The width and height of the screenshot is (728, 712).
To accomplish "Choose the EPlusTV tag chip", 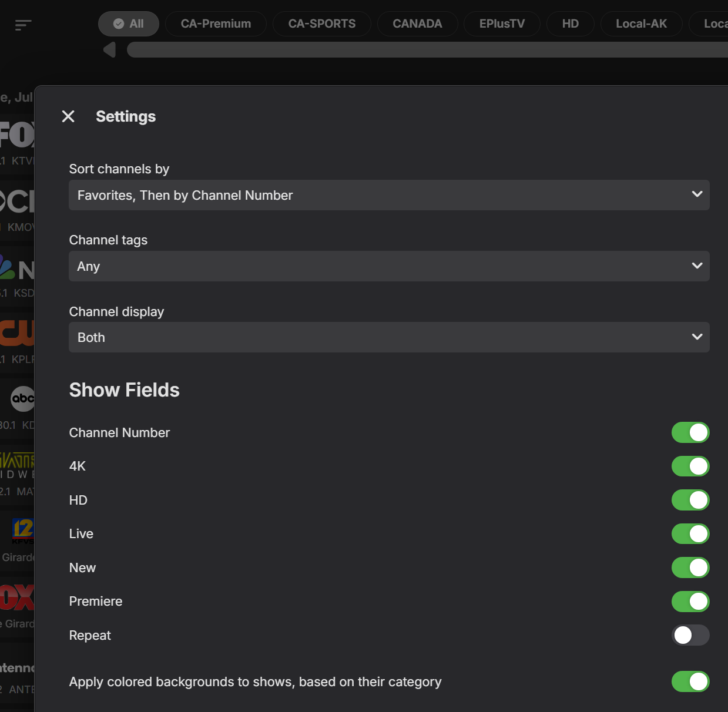I will (502, 23).
